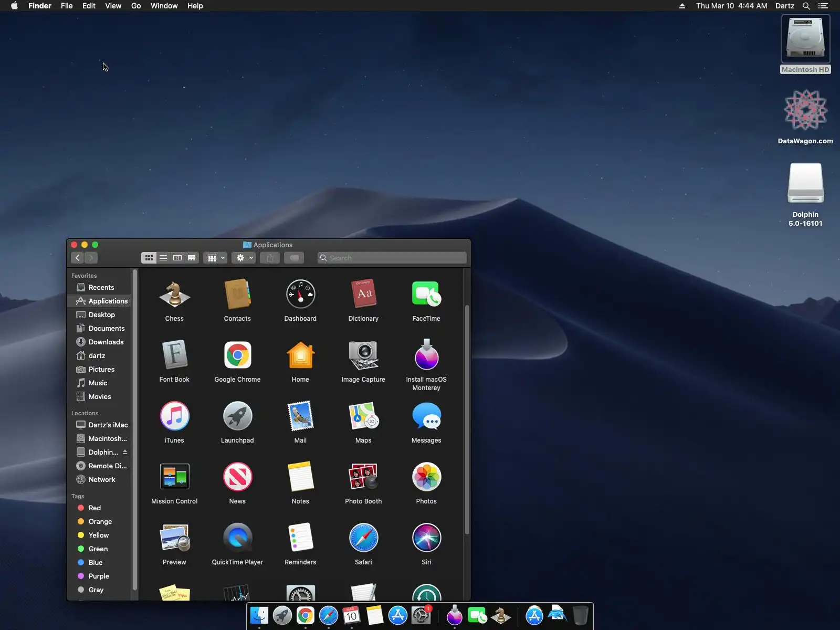This screenshot has width=840, height=630.
Task: Select the Mission Control app icon
Action: 174,477
